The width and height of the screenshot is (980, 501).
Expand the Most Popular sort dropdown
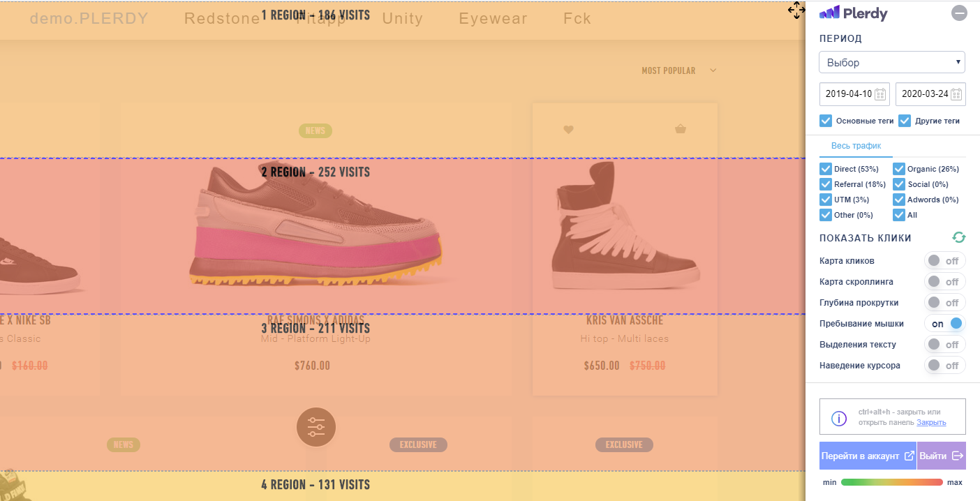tap(679, 70)
